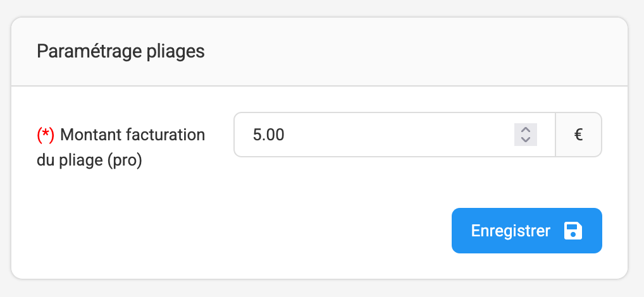Screen dimensions: 644x297
Task: Click the Enregistrer button
Action: click(x=527, y=231)
